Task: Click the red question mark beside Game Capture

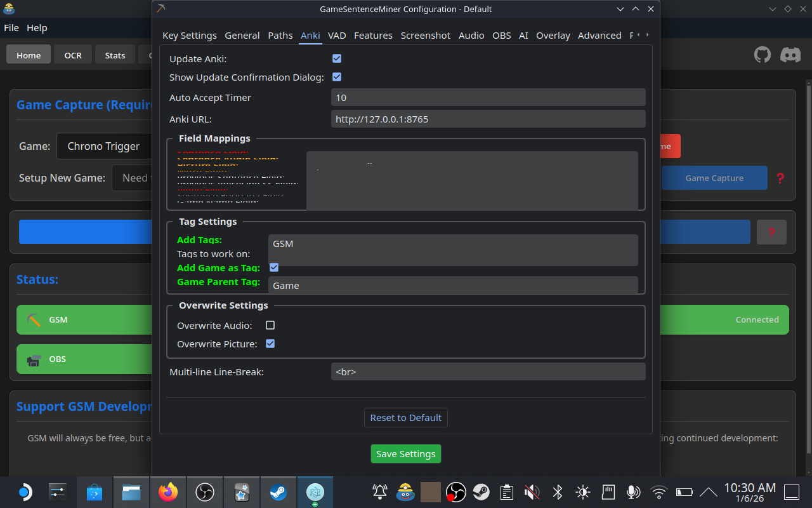Action: (780, 178)
